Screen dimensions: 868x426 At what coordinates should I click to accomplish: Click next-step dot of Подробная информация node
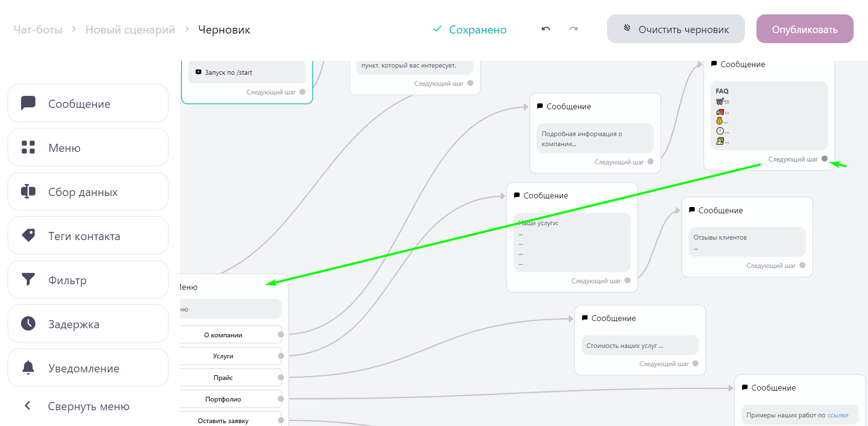(651, 161)
